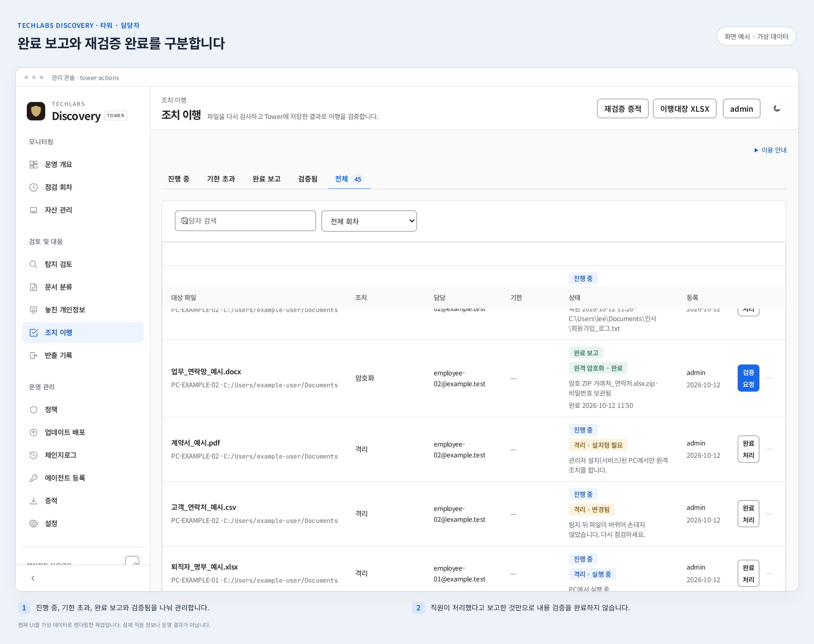
Task: Click the 조치 이행 checkbox icon
Action: [34, 333]
